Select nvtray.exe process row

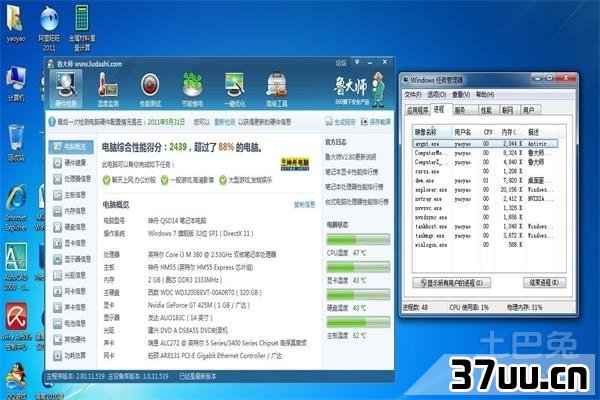click(485, 199)
